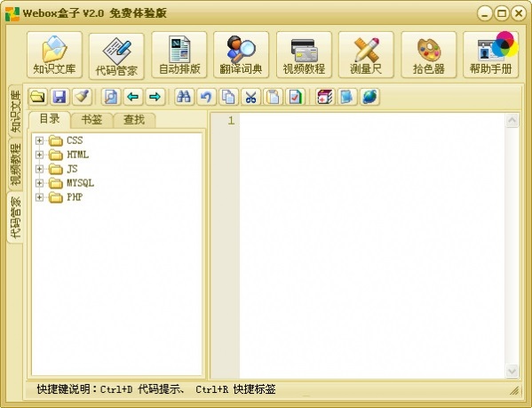The height and width of the screenshot is (408, 532).
Task: Open the 知识文库 knowledge library module
Action: (x=55, y=55)
